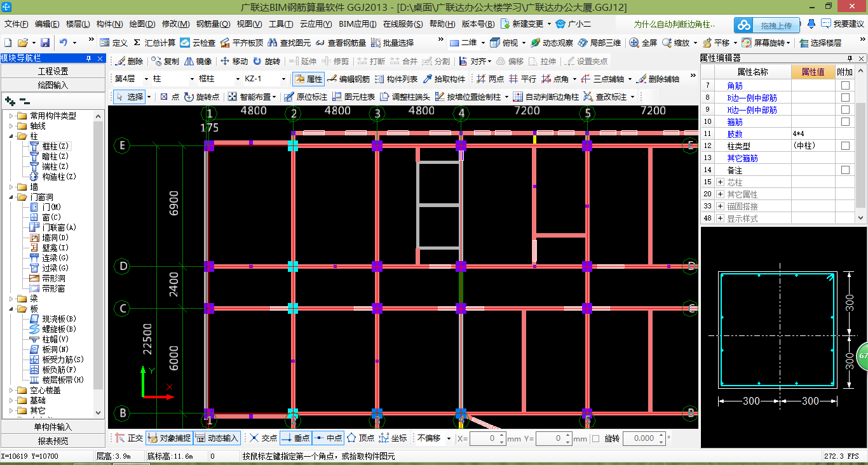Click the 工程设置 navigation button

(x=53, y=71)
